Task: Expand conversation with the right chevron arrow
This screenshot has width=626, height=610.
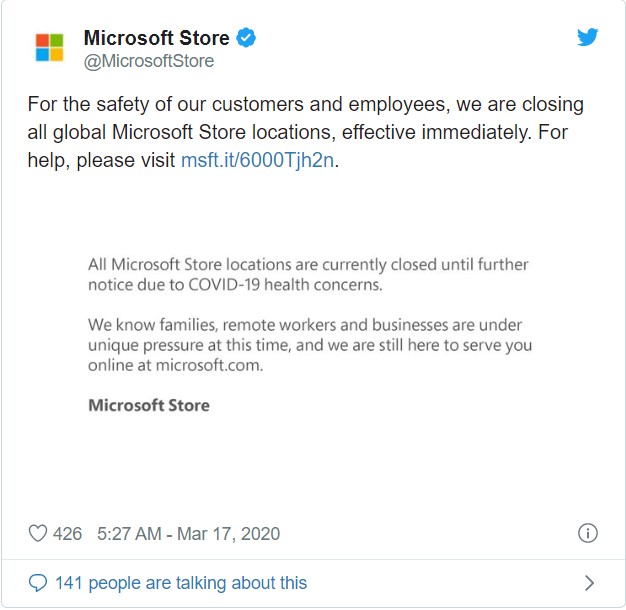Action: 589,583
